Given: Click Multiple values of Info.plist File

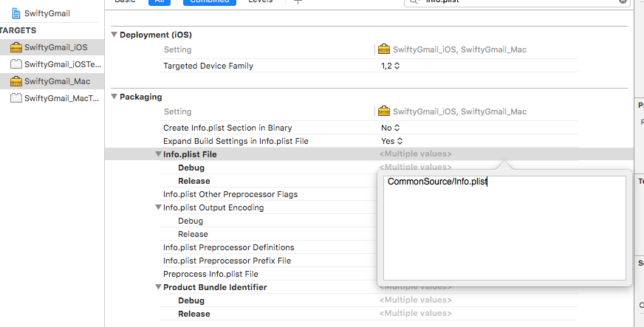Looking at the screenshot, I should click(x=415, y=154).
